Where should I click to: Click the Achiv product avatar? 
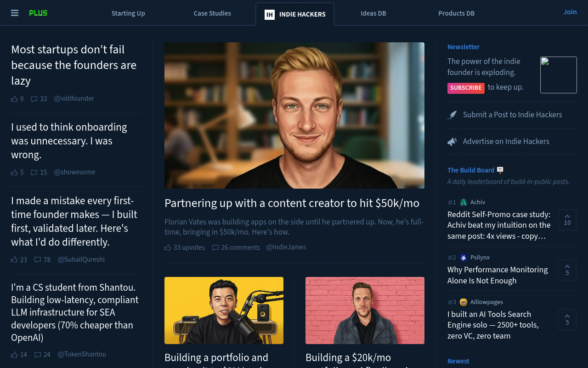click(464, 202)
